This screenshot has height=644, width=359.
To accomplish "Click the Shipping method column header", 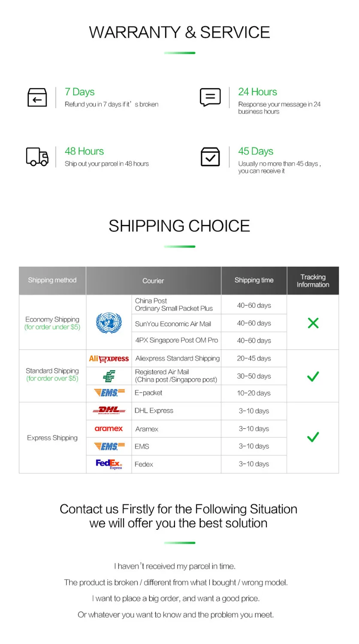I will point(52,280).
